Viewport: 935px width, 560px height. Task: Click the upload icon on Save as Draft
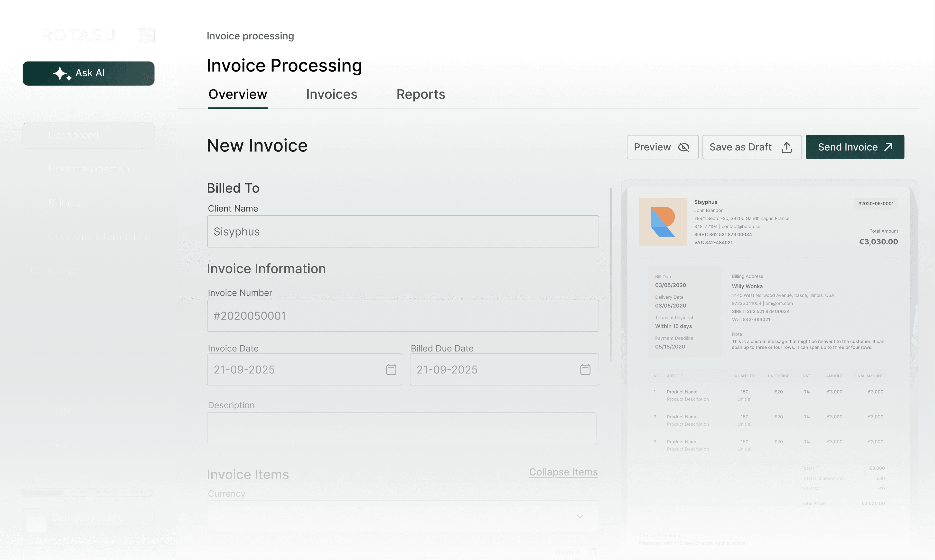pyautogui.click(x=787, y=147)
